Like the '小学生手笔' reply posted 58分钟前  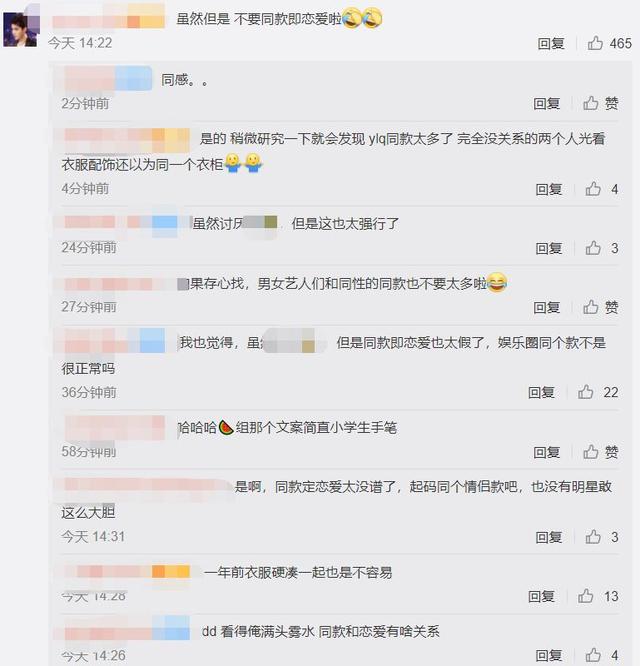point(590,452)
